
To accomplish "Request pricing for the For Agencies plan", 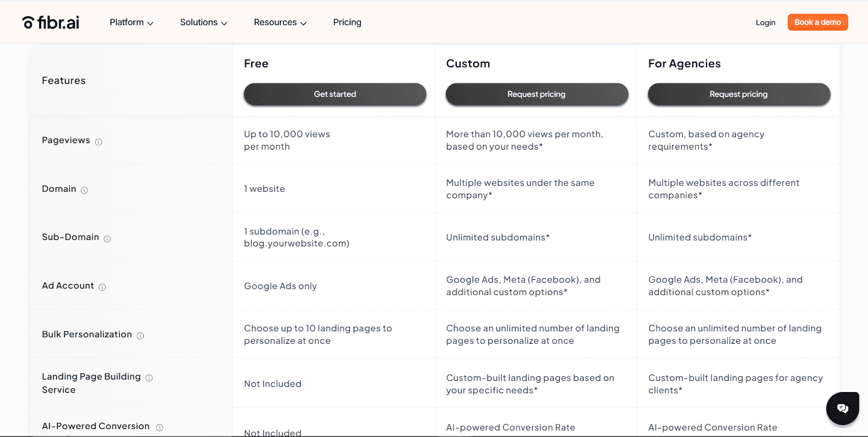I will pos(738,94).
